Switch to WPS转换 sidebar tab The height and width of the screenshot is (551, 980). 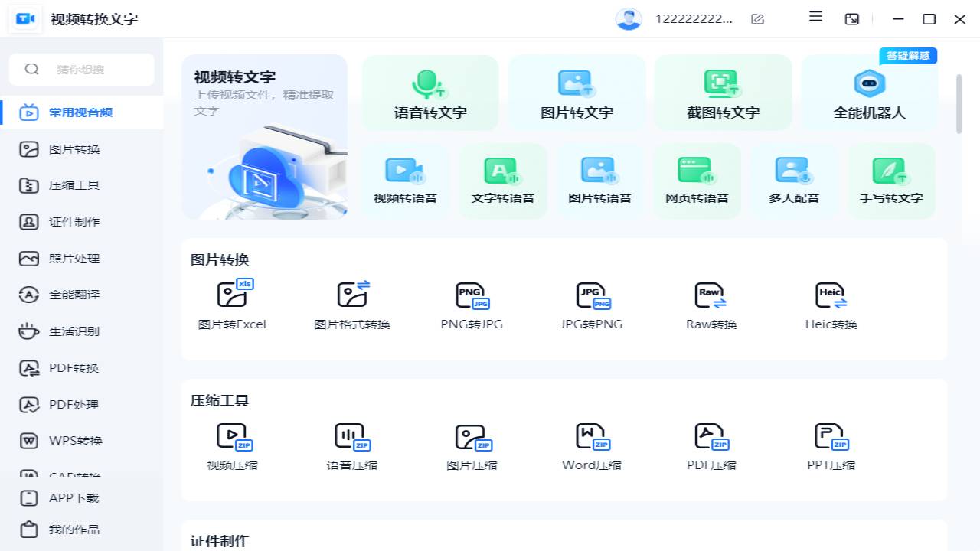[x=81, y=441]
